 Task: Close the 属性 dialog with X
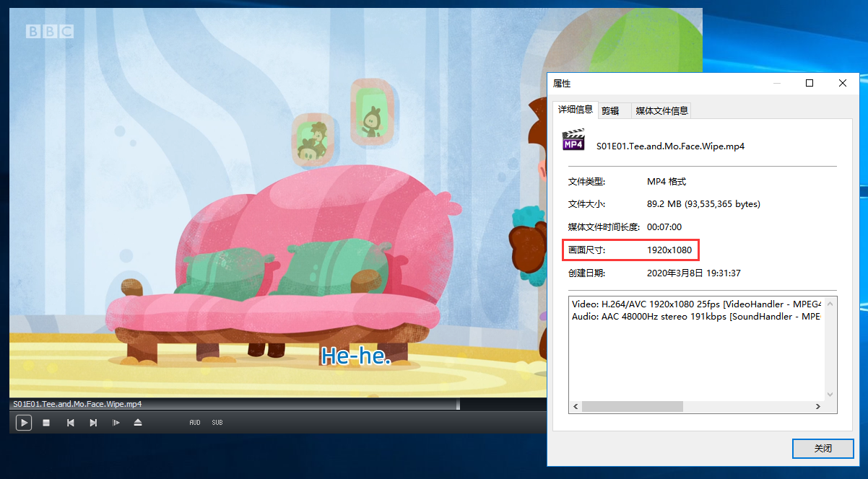pyautogui.click(x=843, y=84)
